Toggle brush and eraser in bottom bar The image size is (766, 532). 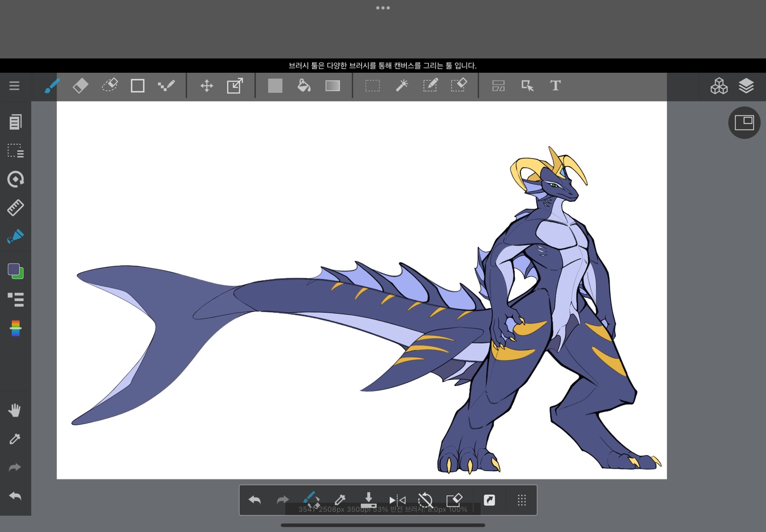coord(311,500)
